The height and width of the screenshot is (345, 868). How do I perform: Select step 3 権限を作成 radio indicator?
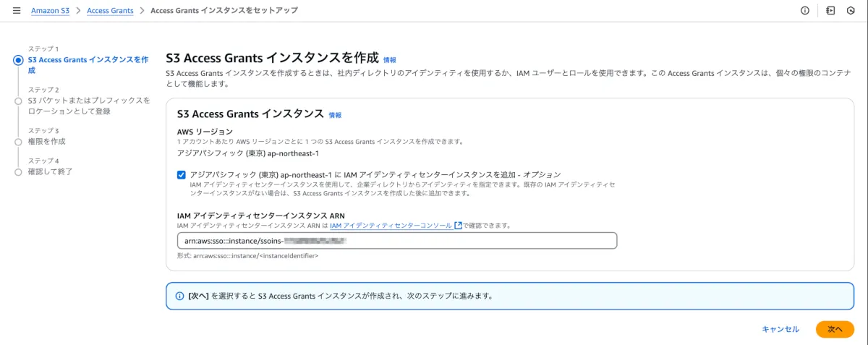[x=18, y=142]
